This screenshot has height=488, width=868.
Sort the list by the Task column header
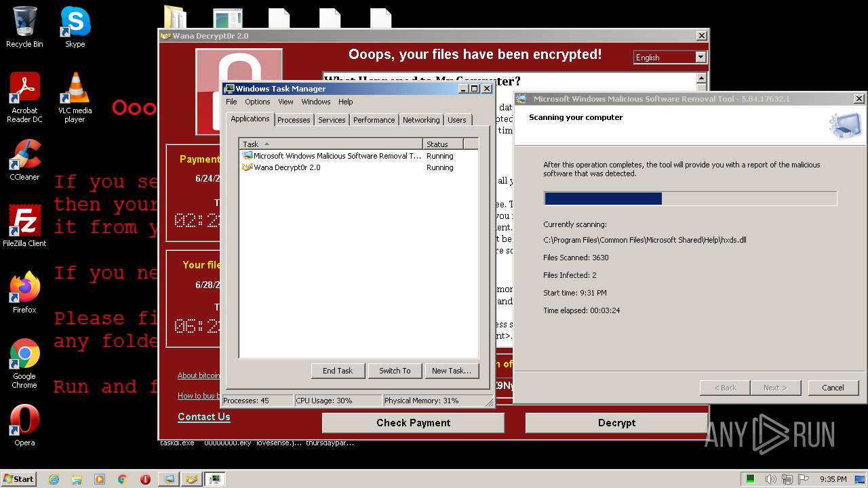click(331, 144)
